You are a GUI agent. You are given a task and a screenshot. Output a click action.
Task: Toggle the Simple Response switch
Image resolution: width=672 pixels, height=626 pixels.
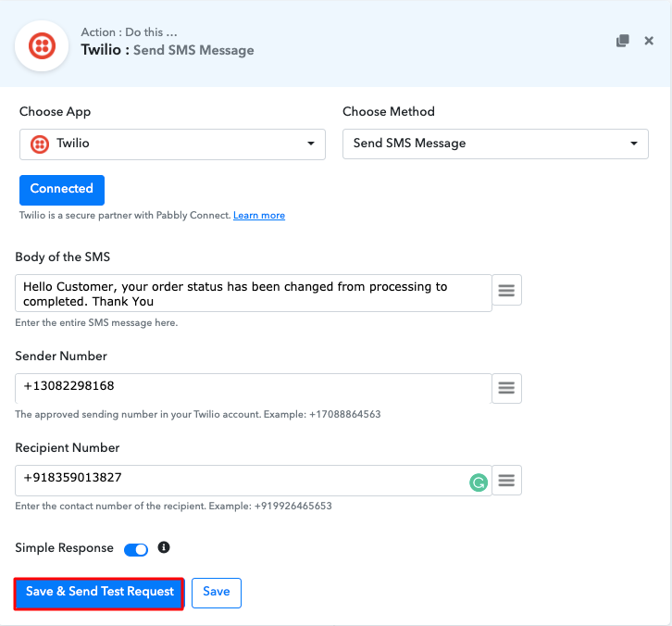point(136,550)
